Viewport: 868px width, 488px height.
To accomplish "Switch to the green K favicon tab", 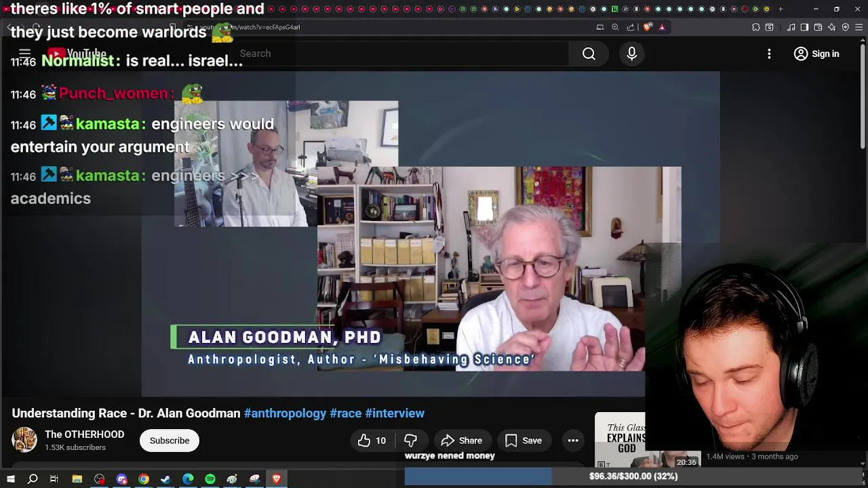I will coord(615,9).
